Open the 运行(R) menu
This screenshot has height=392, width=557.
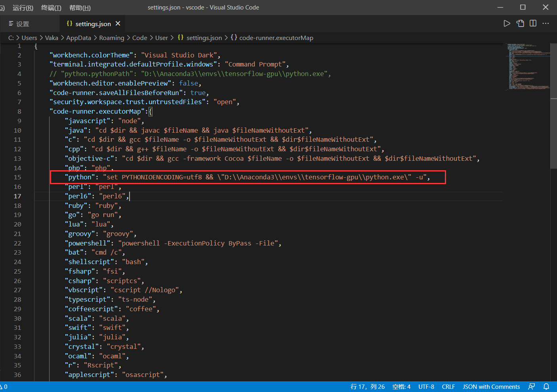click(x=23, y=8)
